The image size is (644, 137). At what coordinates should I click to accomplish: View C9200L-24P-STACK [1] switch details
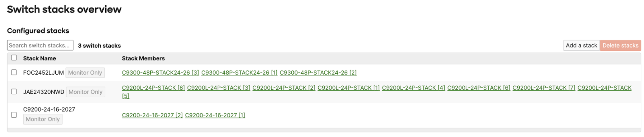pos(348,88)
